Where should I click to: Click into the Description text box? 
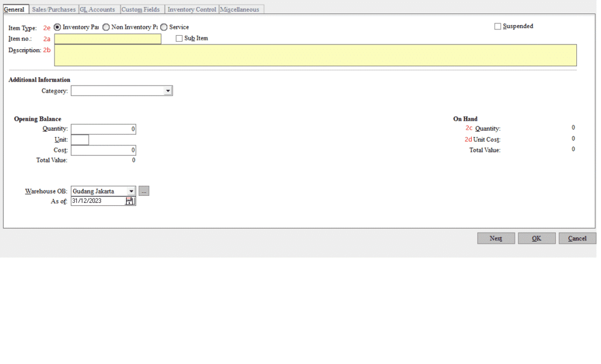[315, 55]
